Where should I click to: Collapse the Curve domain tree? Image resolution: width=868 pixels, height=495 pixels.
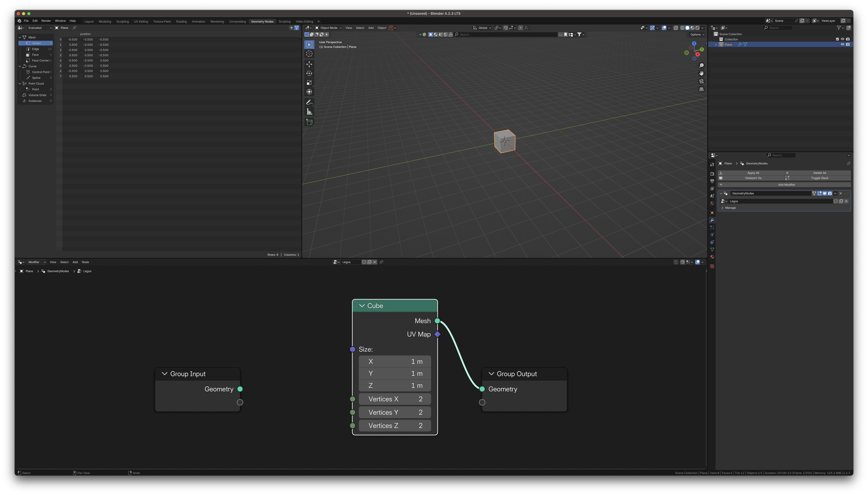click(x=20, y=66)
